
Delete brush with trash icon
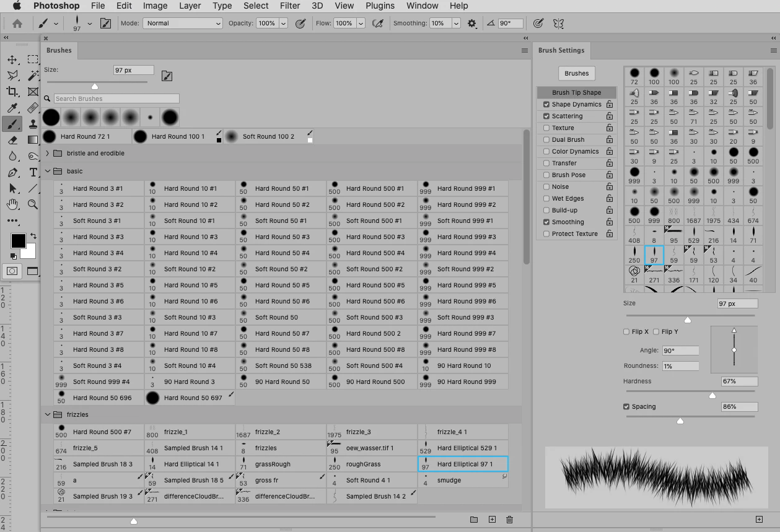(x=509, y=520)
